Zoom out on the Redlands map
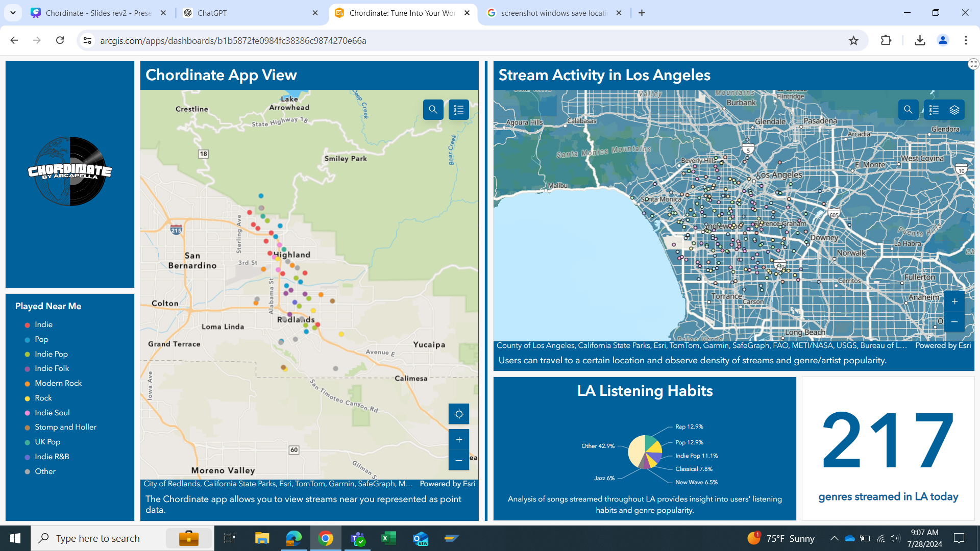The height and width of the screenshot is (551, 980). coord(458,460)
